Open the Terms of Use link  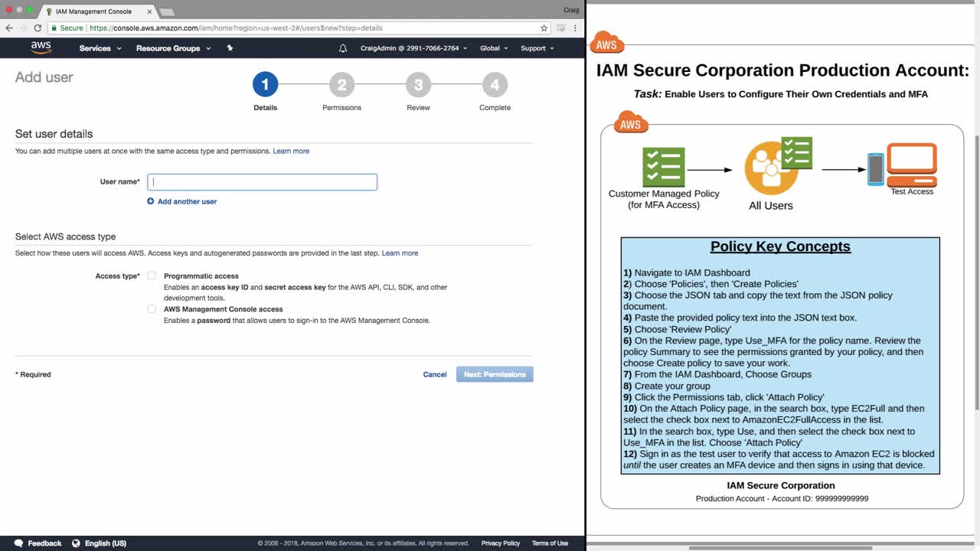550,543
